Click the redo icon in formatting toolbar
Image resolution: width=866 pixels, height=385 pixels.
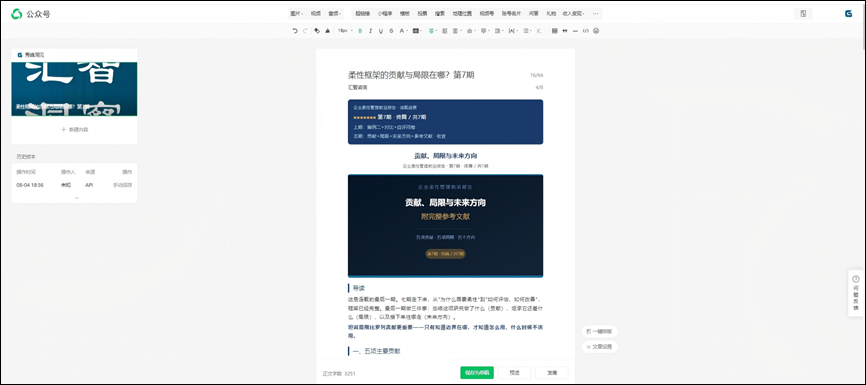pos(305,31)
